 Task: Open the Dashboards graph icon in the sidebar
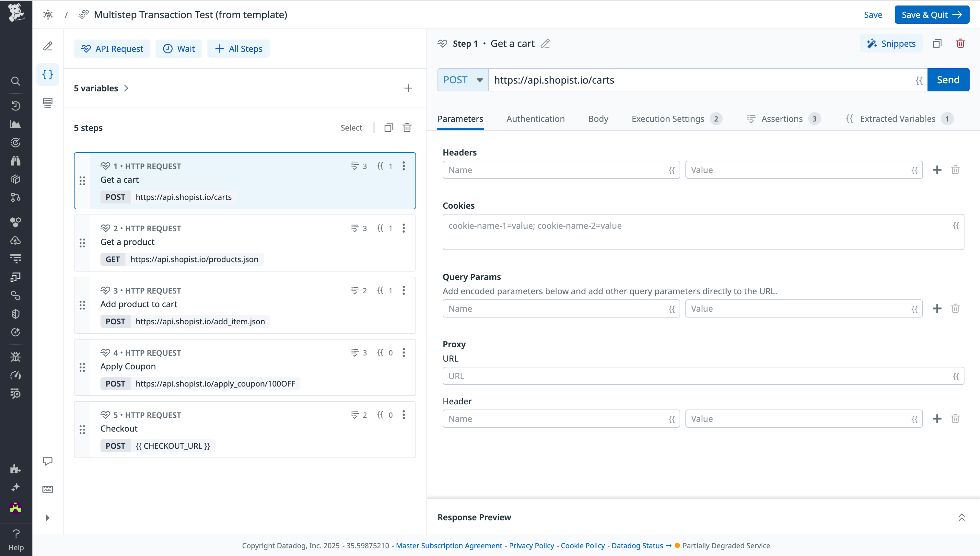pyautogui.click(x=15, y=124)
